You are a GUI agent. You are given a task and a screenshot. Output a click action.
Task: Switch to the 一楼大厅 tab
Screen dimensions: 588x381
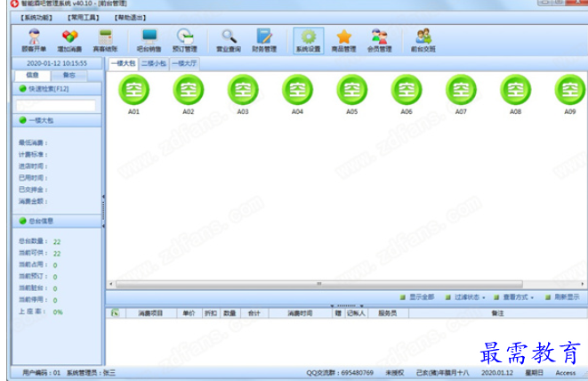pyautogui.click(x=184, y=63)
